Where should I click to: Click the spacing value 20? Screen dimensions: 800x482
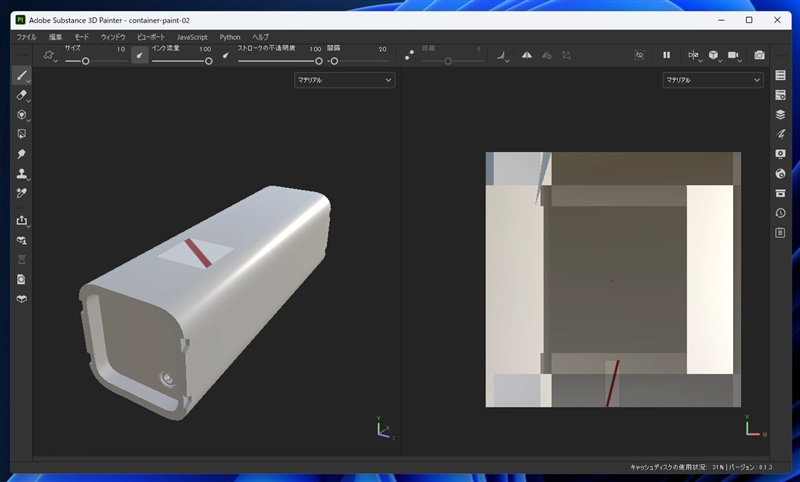click(x=383, y=49)
